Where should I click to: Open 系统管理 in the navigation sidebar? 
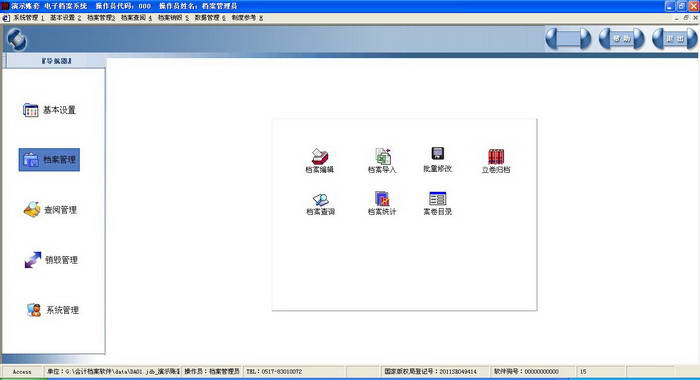pyautogui.click(x=52, y=310)
